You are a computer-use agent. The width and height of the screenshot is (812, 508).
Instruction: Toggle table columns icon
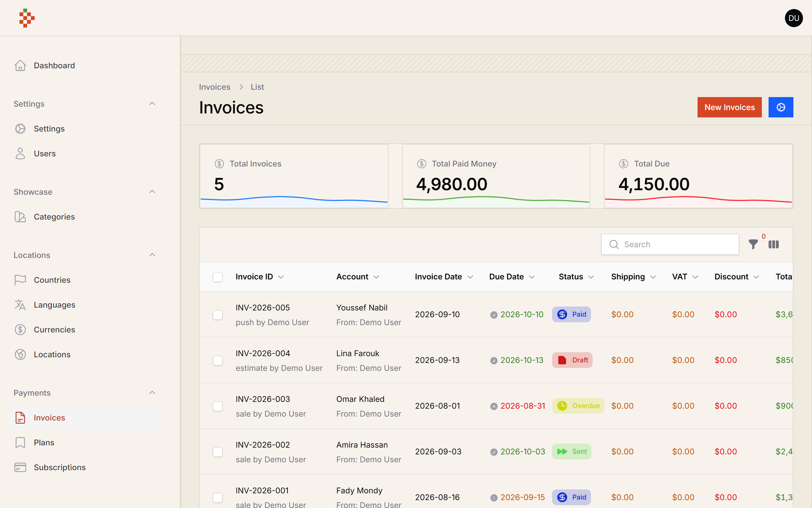[773, 244]
